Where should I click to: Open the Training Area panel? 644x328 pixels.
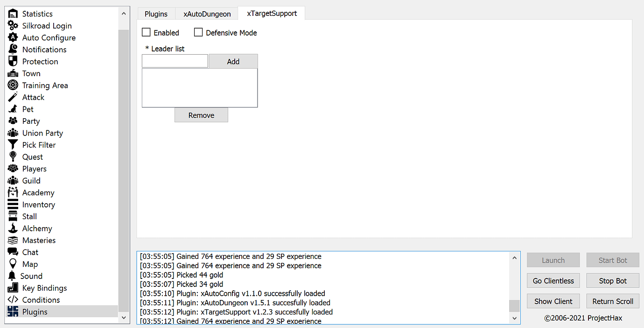pyautogui.click(x=45, y=85)
